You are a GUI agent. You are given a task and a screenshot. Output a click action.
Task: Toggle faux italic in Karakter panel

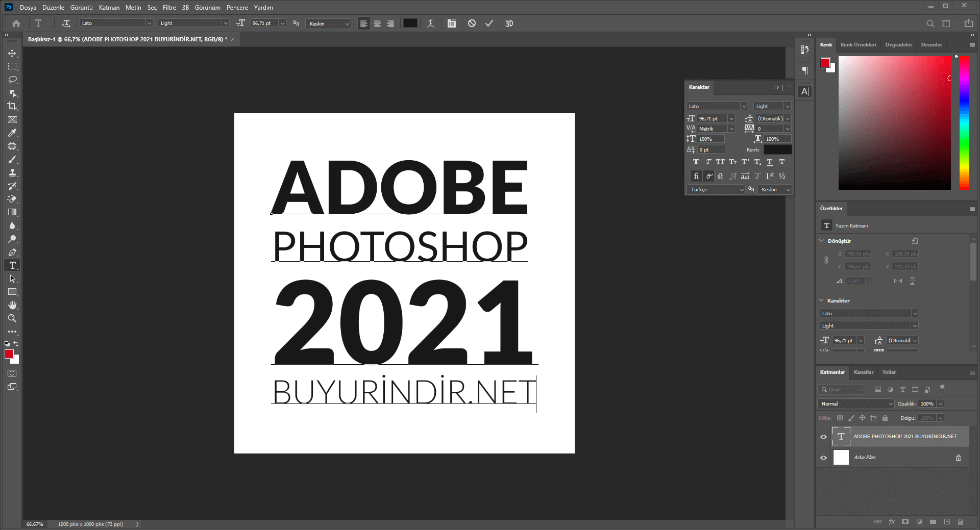tap(708, 162)
